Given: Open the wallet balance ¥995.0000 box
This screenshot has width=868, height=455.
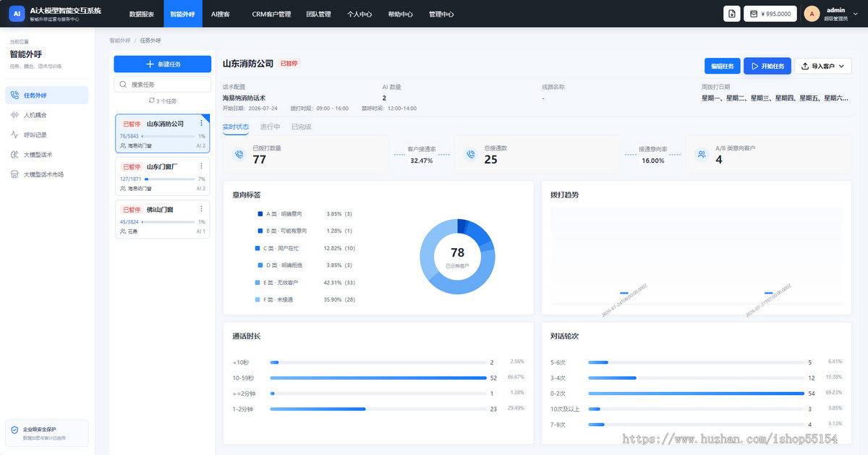Looking at the screenshot, I should [x=770, y=14].
